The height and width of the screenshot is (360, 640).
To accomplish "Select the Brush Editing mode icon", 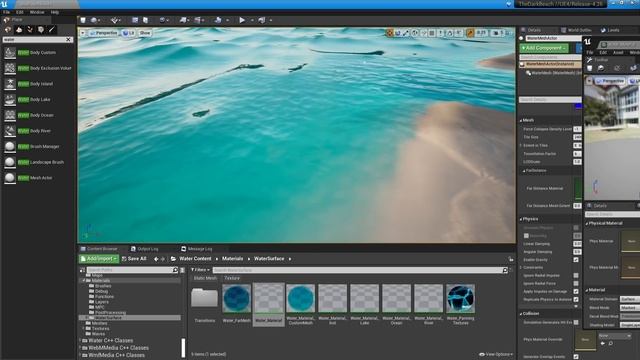I will click(51, 29).
